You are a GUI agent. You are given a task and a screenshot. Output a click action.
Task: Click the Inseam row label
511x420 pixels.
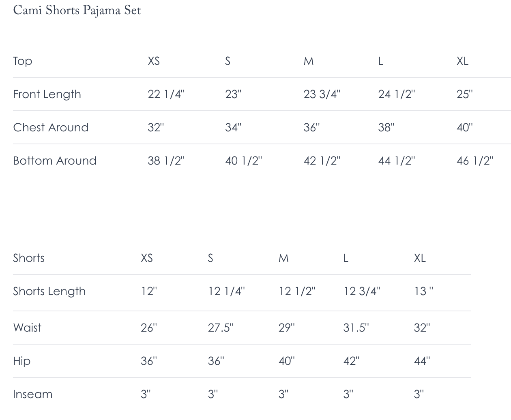(32, 394)
